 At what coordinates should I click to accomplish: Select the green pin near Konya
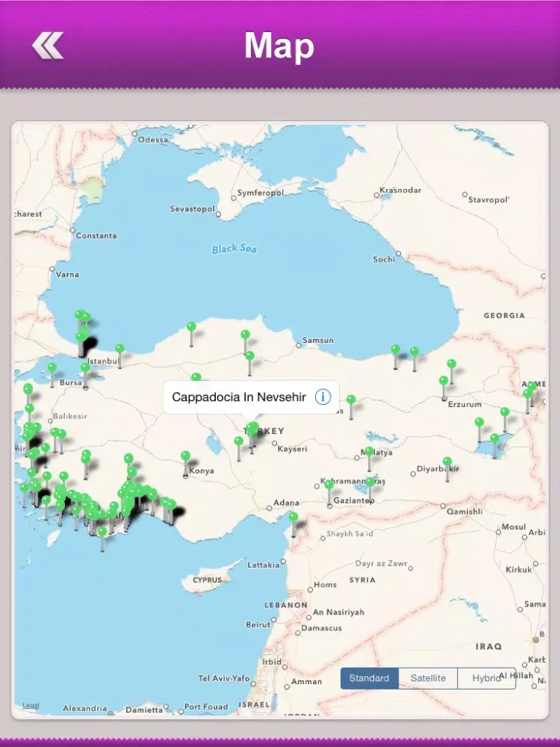coord(186,456)
